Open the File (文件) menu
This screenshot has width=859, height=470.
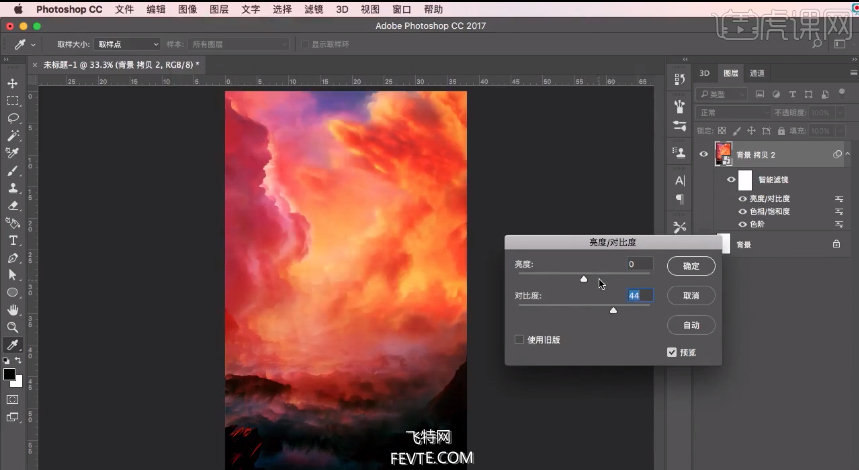124,9
